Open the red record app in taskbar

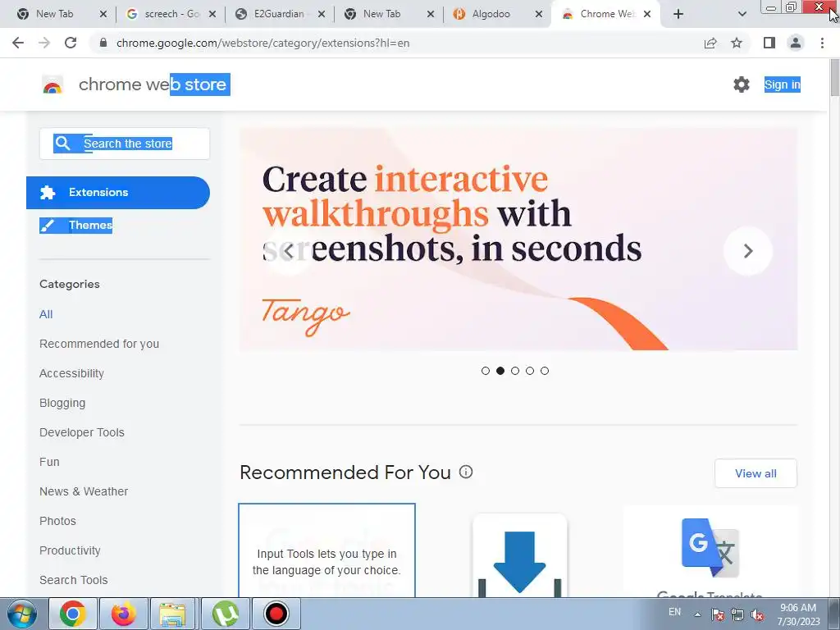(276, 614)
